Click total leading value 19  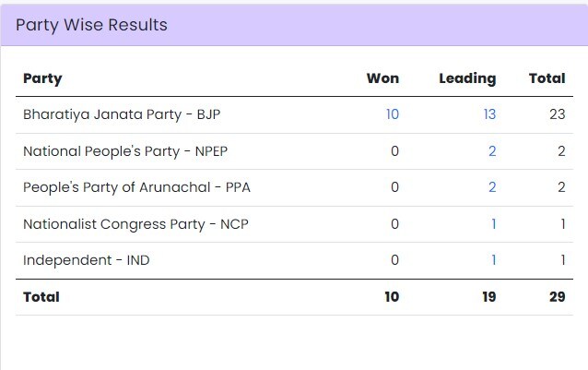point(489,297)
